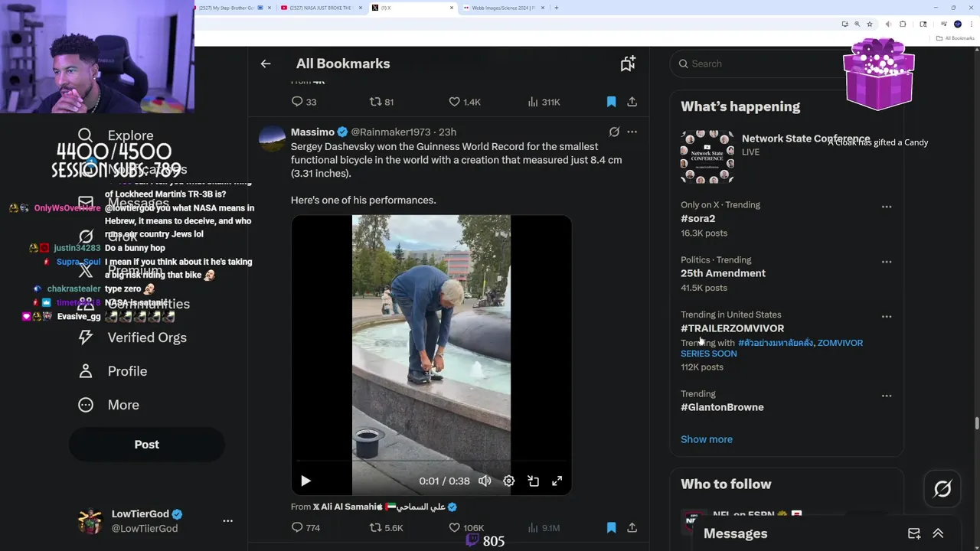The width and height of the screenshot is (980, 551).
Task: Open Network State Conference live event
Action: click(x=786, y=157)
